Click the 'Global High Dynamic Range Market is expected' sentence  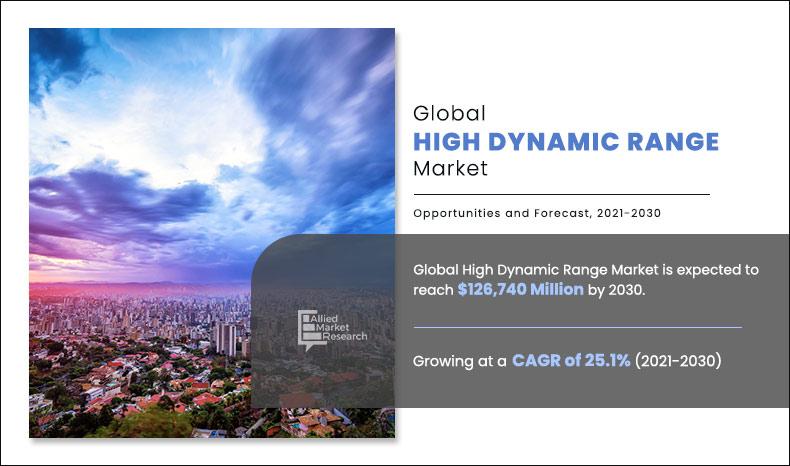click(586, 270)
